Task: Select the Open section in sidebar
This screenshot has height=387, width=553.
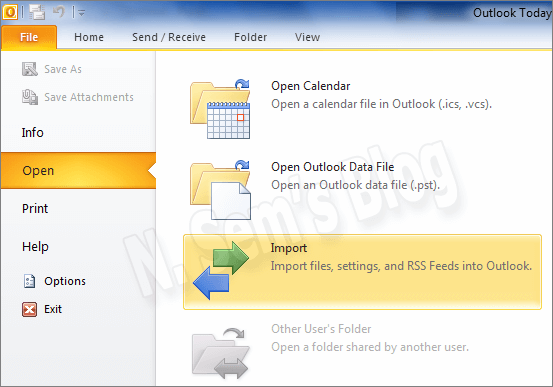Action: 78,170
